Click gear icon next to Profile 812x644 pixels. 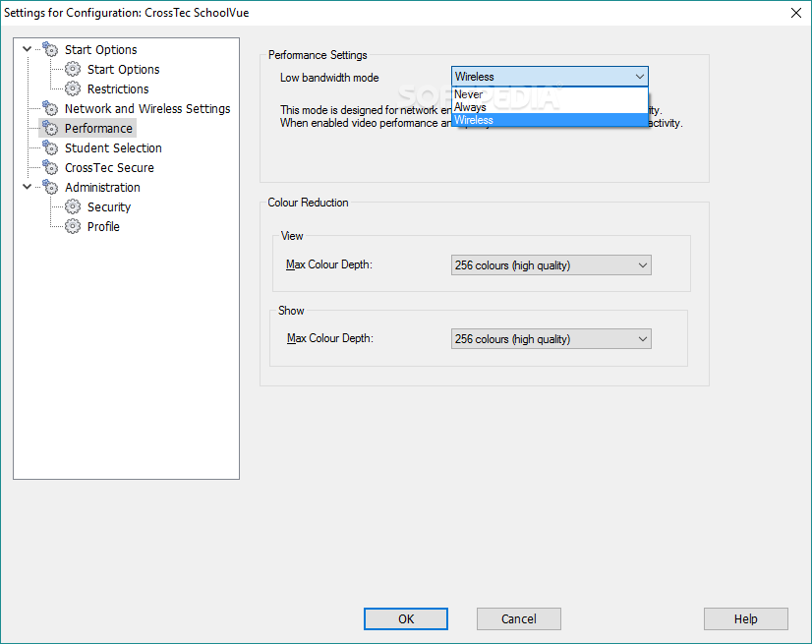pos(73,226)
